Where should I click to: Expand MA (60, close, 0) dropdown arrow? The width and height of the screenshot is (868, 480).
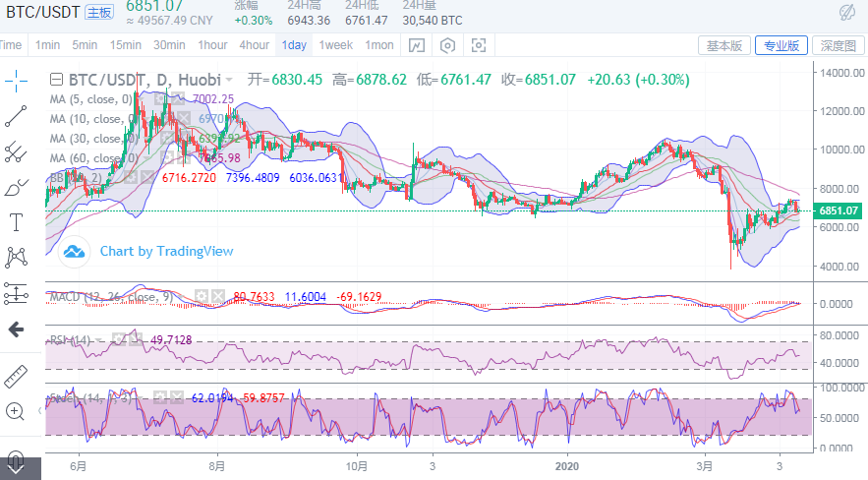pyautogui.click(x=146, y=159)
